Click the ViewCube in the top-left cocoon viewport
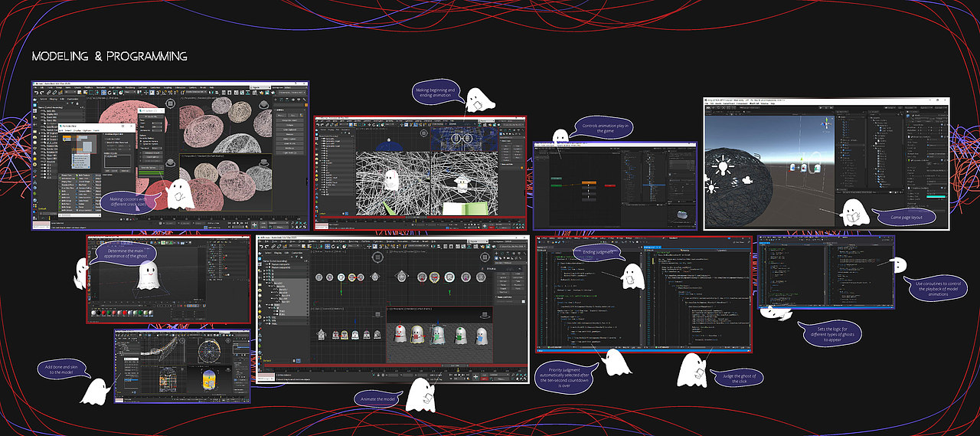 171,103
